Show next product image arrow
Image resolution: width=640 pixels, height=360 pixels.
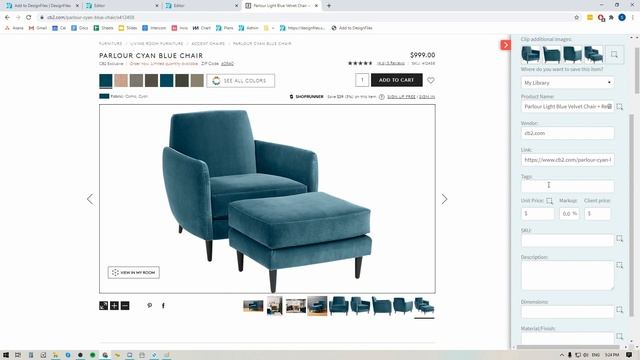click(444, 199)
